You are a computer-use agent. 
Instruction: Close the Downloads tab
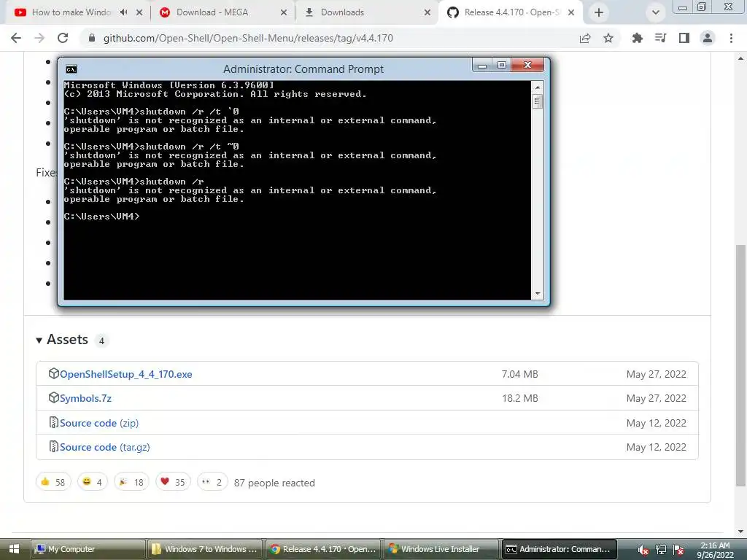click(427, 12)
